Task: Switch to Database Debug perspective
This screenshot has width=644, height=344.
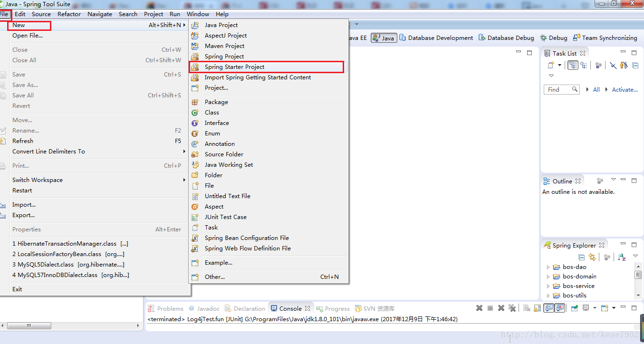Action: pyautogui.click(x=506, y=38)
